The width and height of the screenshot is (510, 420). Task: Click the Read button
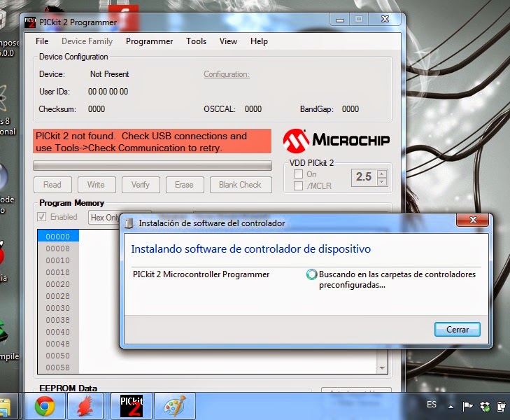click(x=52, y=185)
